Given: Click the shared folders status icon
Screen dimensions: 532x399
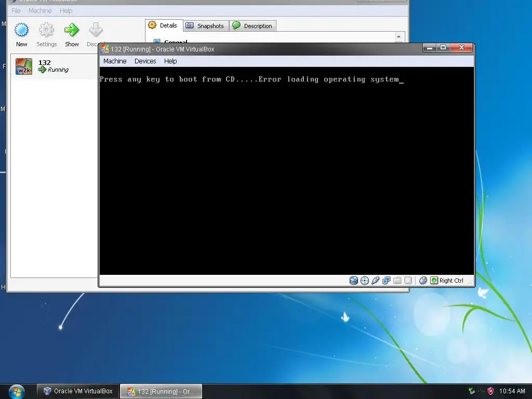Looking at the screenshot, I should tap(397, 281).
